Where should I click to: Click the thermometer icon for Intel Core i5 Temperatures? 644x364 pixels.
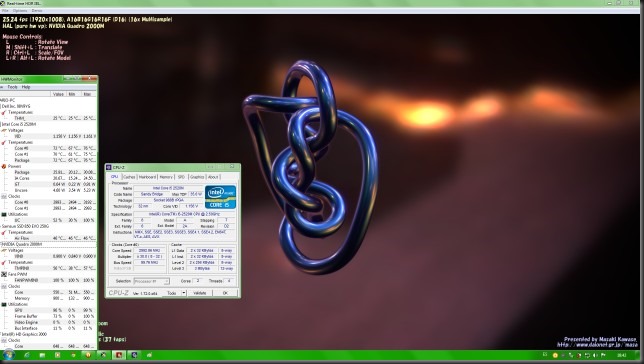click(x=4, y=142)
